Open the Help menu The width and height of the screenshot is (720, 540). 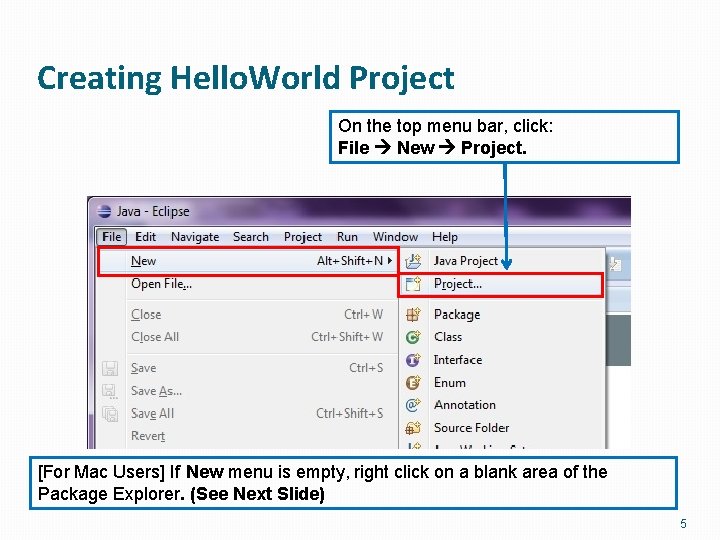pyautogui.click(x=444, y=237)
